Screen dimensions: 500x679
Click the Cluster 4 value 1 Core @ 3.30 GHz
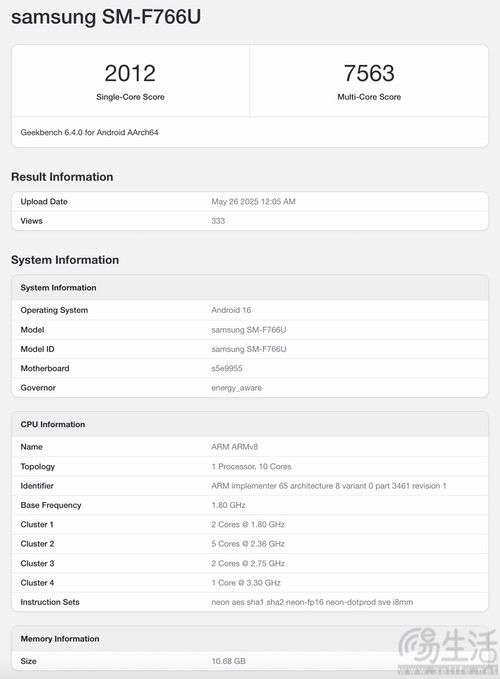point(246,583)
